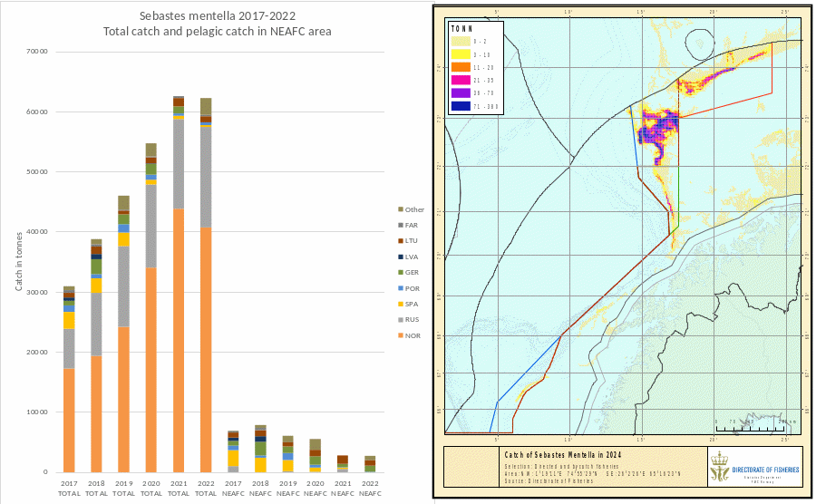The height and width of the screenshot is (504, 816).
Task: Click the magenta 21 - 35 tonn map swatch
Action: pos(461,80)
